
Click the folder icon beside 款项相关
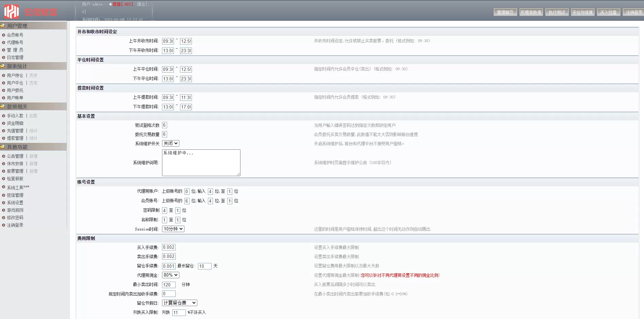pos(3,106)
